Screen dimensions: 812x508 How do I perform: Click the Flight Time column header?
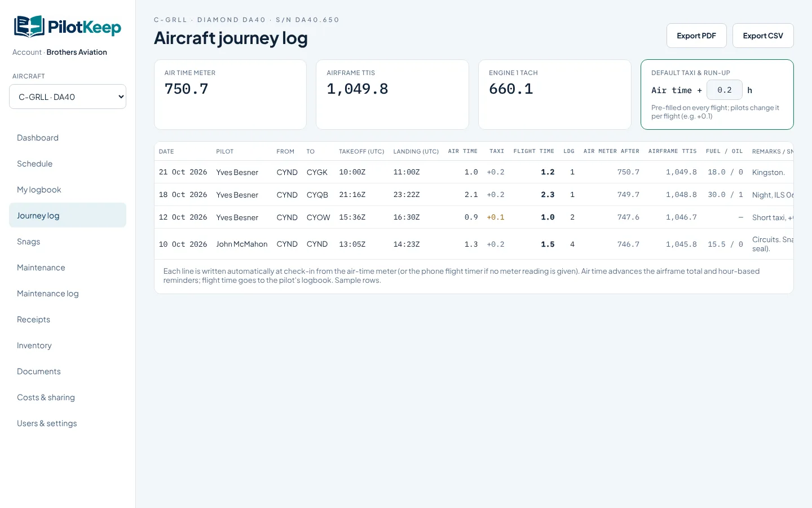pos(533,151)
